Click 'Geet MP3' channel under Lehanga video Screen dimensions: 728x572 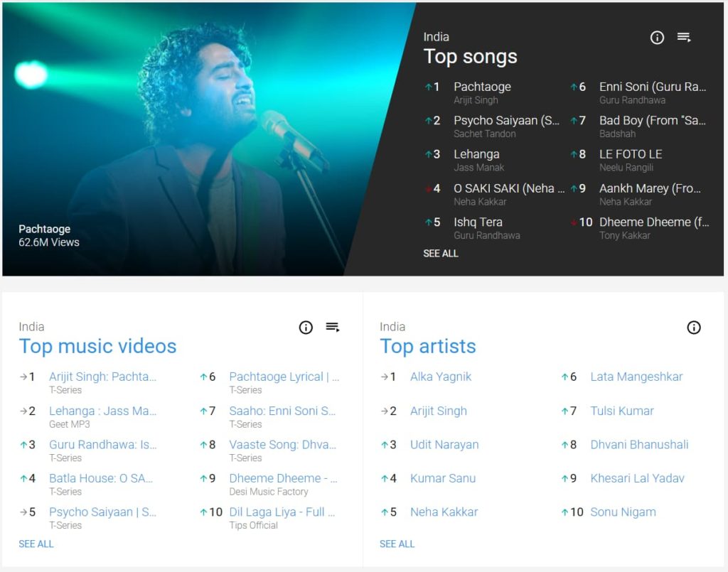tap(70, 424)
